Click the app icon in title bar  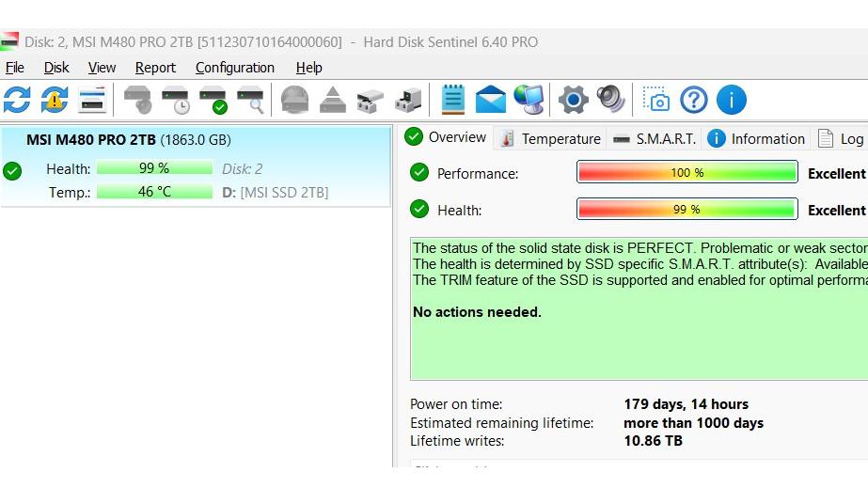pos(8,42)
